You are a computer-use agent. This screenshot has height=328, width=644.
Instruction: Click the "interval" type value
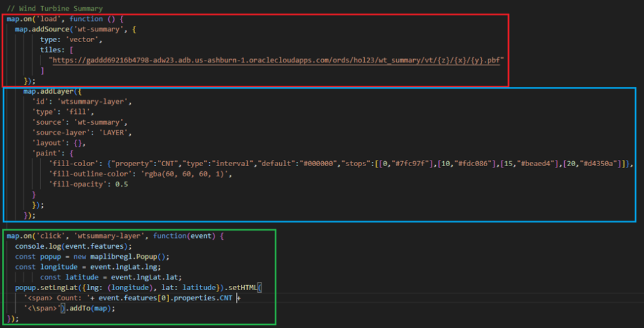233,164
